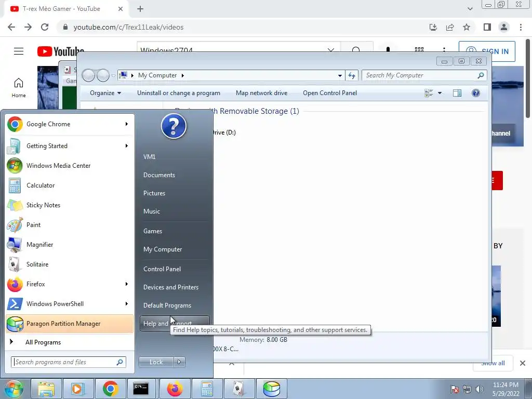This screenshot has width=532, height=399.
Task: Switch to Chrome via taskbar icon
Action: point(110,389)
